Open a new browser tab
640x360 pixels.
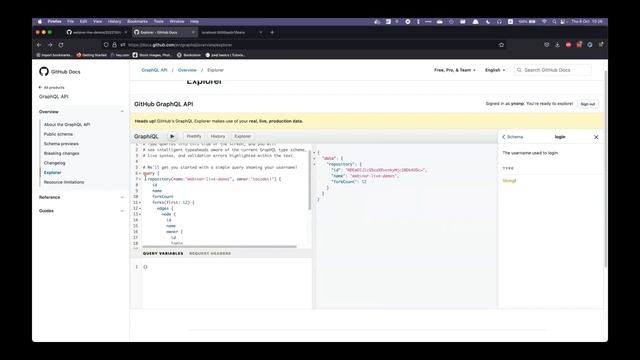click(272, 32)
